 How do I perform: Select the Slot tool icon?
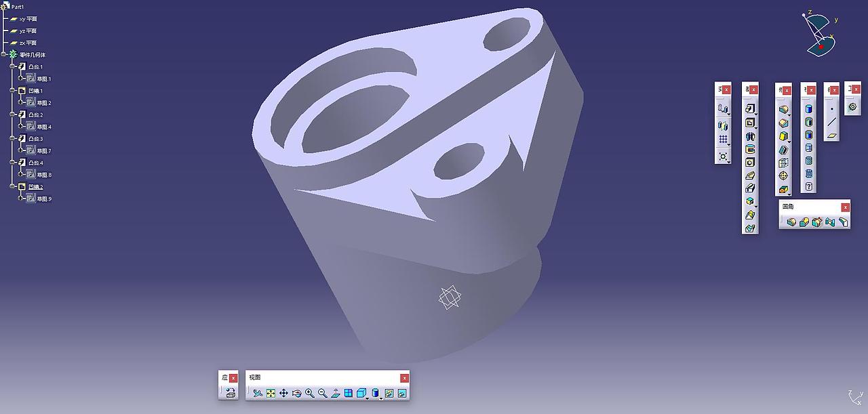750,188
